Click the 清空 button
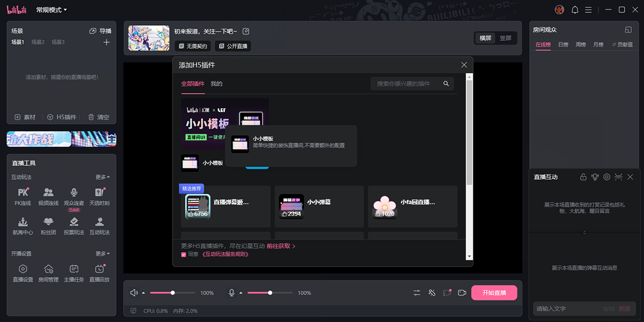644x322 pixels. tap(99, 117)
